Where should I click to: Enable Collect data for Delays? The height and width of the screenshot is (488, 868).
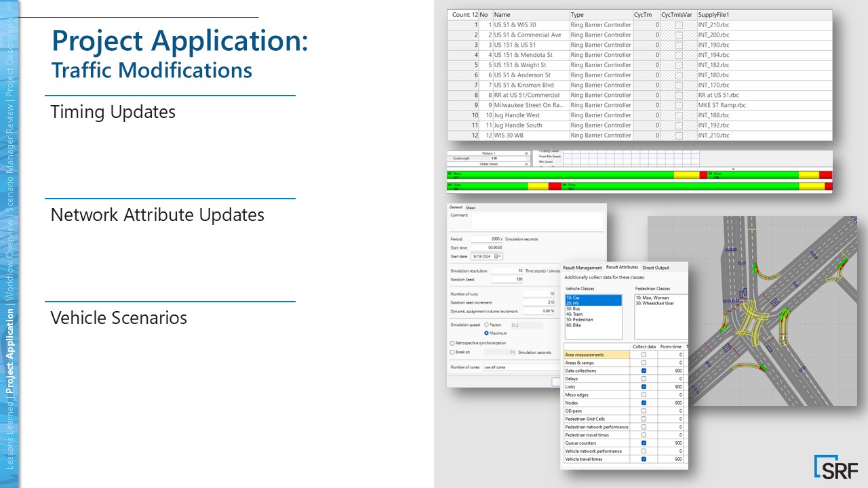click(644, 379)
